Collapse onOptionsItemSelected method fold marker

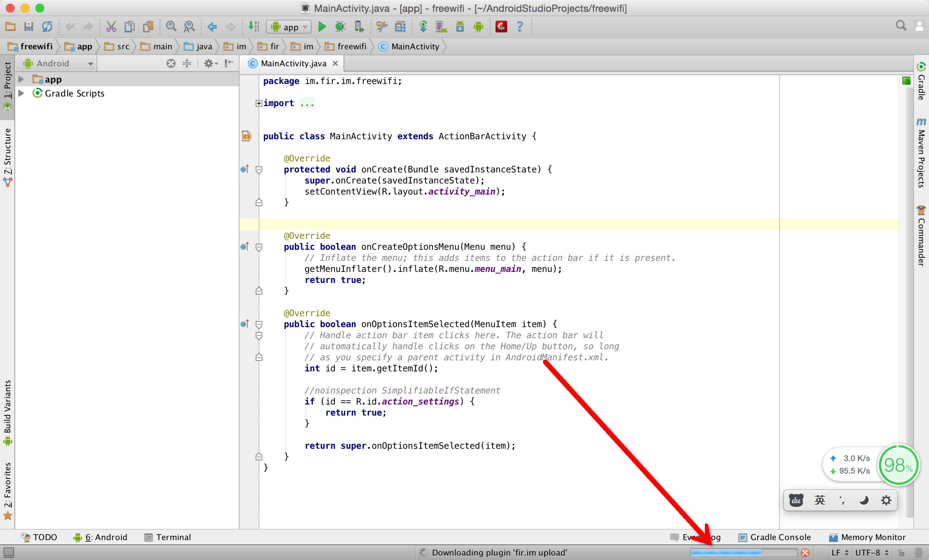pyautogui.click(x=259, y=325)
